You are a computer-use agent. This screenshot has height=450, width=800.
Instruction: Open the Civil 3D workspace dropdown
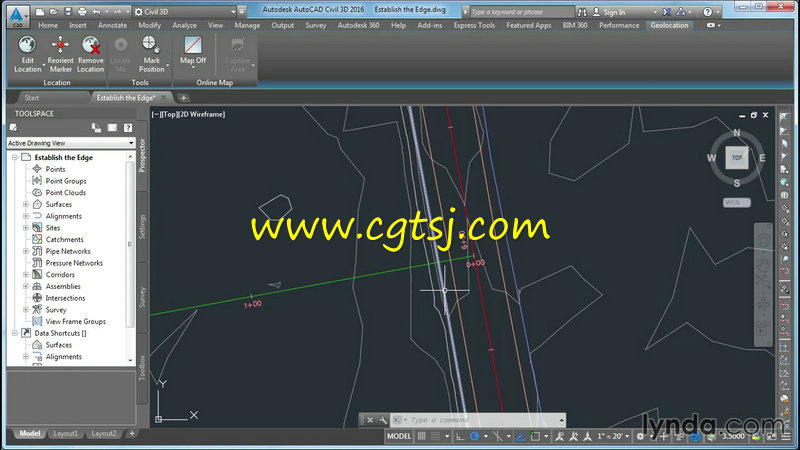[185, 12]
